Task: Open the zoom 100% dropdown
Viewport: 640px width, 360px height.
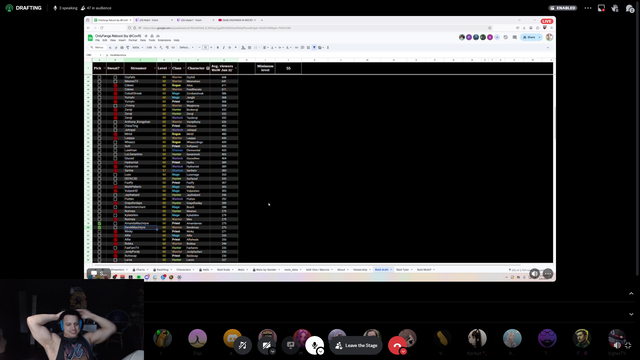Action: (139, 47)
